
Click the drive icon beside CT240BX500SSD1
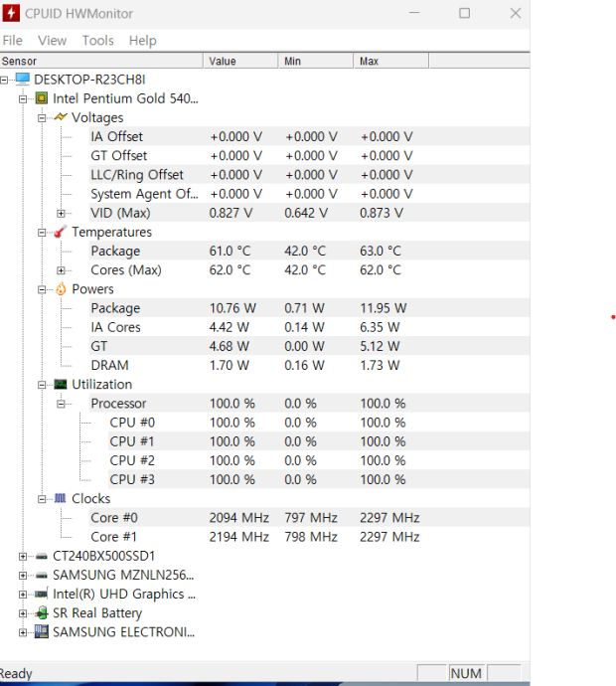point(42,556)
